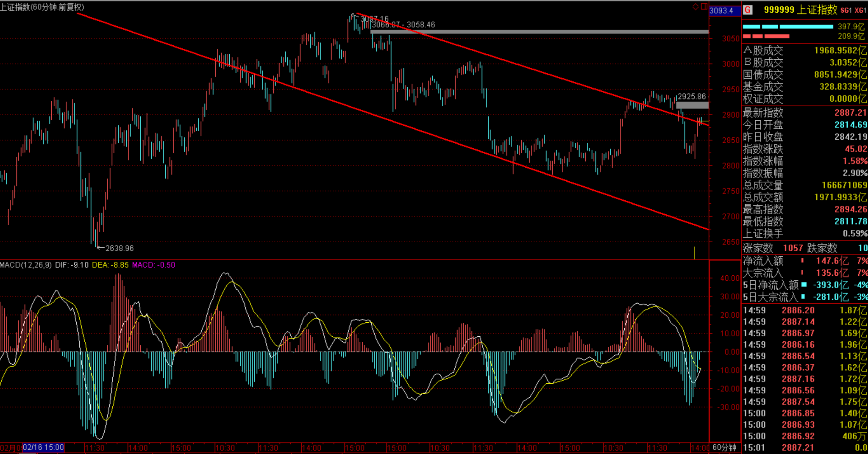The height and width of the screenshot is (454, 868).
Task: Select the 3093.4 price axis label
Action: pyautogui.click(x=721, y=11)
